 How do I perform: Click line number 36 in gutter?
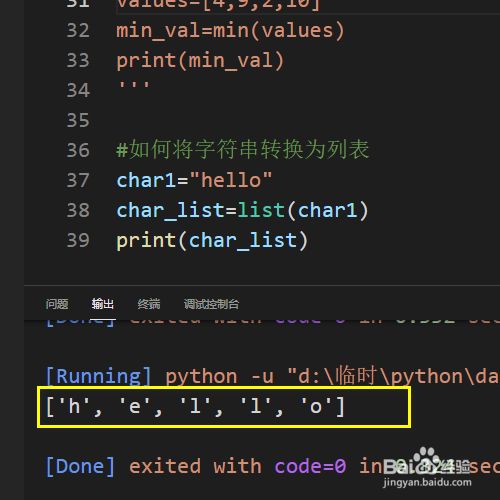coord(78,150)
